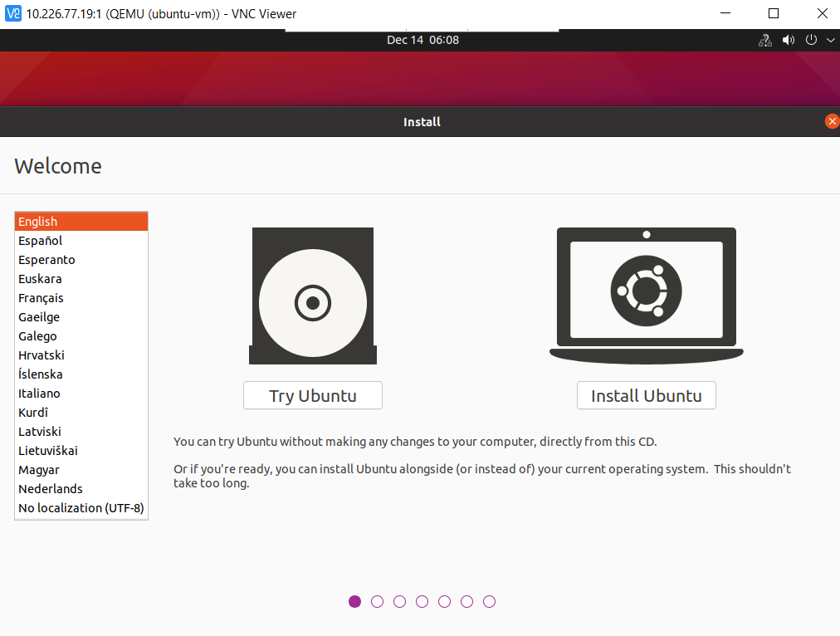The width and height of the screenshot is (840, 636).
Task: Expand the system menu chevron at top right
Action: 829,39
